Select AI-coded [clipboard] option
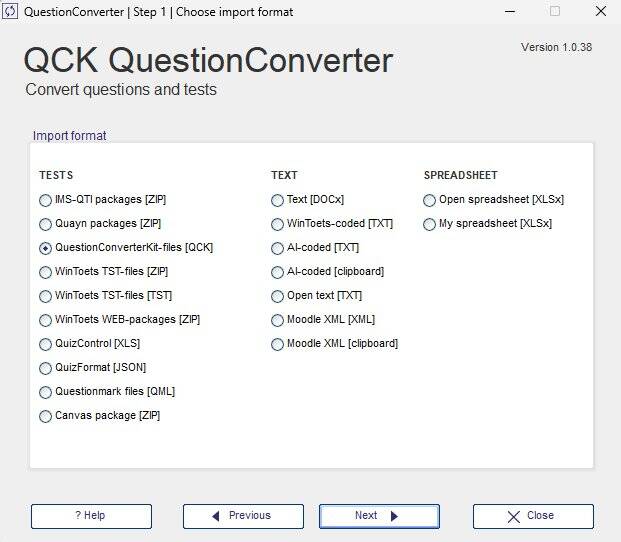The height and width of the screenshot is (542, 621). 278,272
